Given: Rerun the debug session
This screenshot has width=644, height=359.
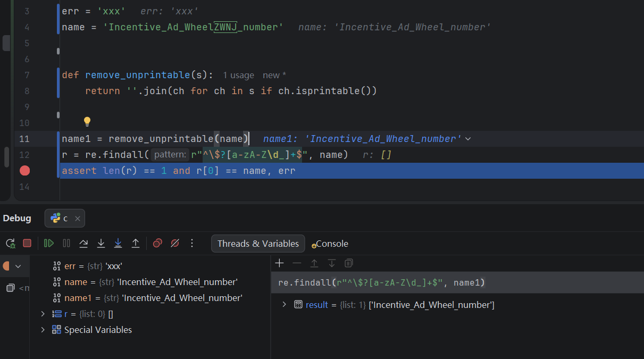Looking at the screenshot, I should [x=10, y=243].
